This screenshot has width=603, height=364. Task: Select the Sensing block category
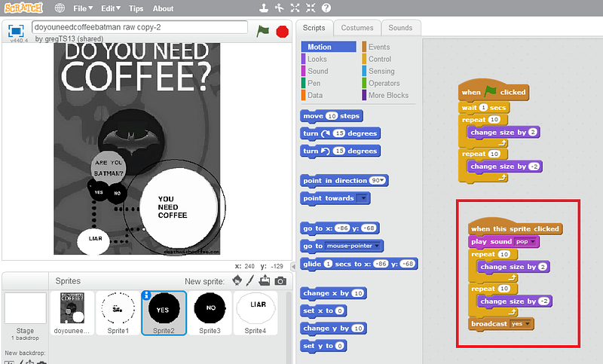coord(378,71)
